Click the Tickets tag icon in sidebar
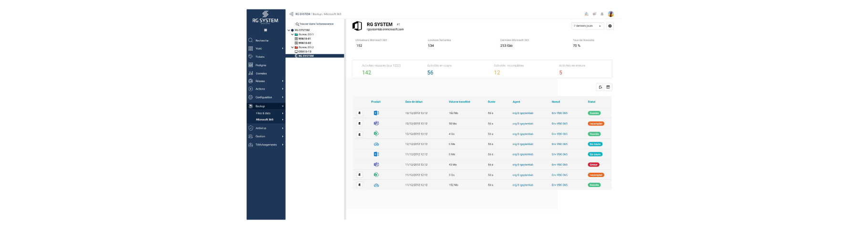The image size is (868, 229). tap(250, 57)
